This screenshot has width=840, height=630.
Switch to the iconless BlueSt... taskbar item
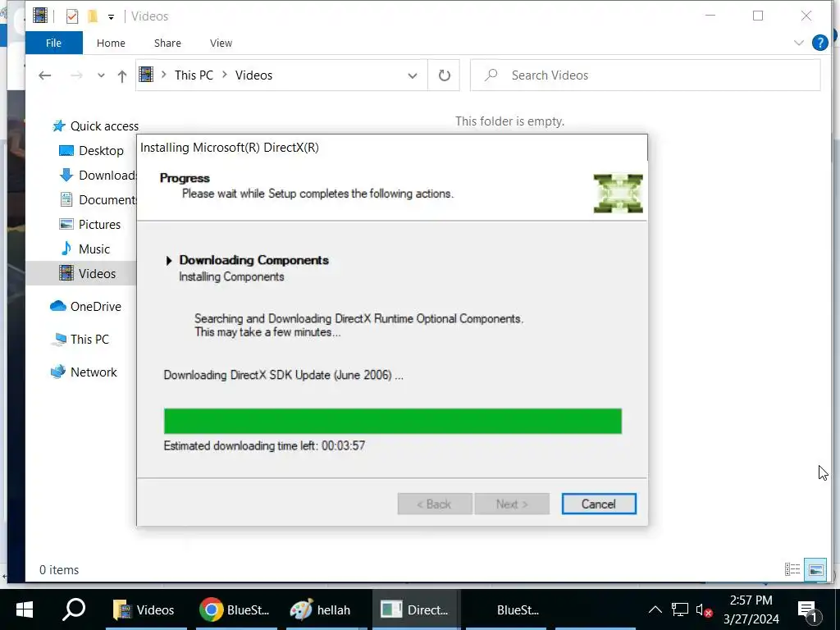click(x=506, y=609)
